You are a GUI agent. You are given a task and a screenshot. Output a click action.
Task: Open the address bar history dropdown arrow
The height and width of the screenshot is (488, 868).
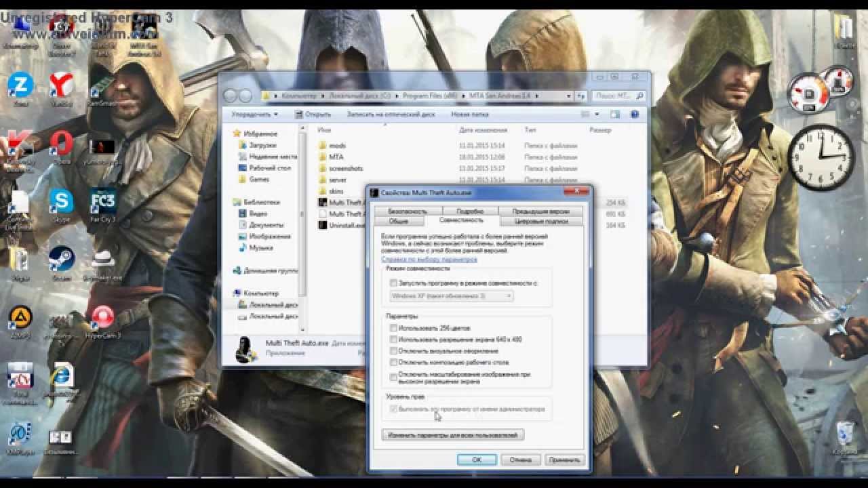(x=567, y=96)
